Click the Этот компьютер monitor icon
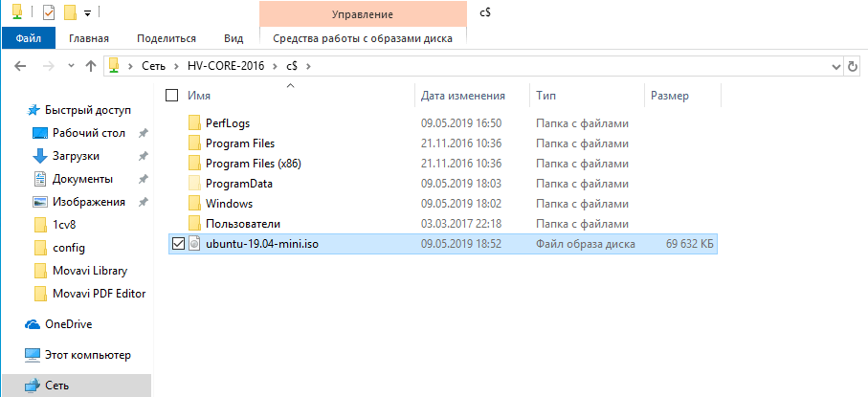The height and width of the screenshot is (397, 868). (x=33, y=354)
